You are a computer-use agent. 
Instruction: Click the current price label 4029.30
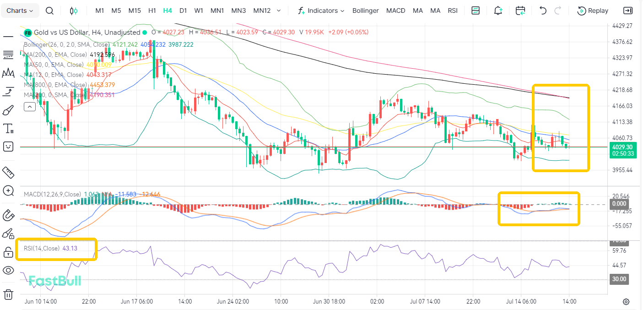(622, 147)
